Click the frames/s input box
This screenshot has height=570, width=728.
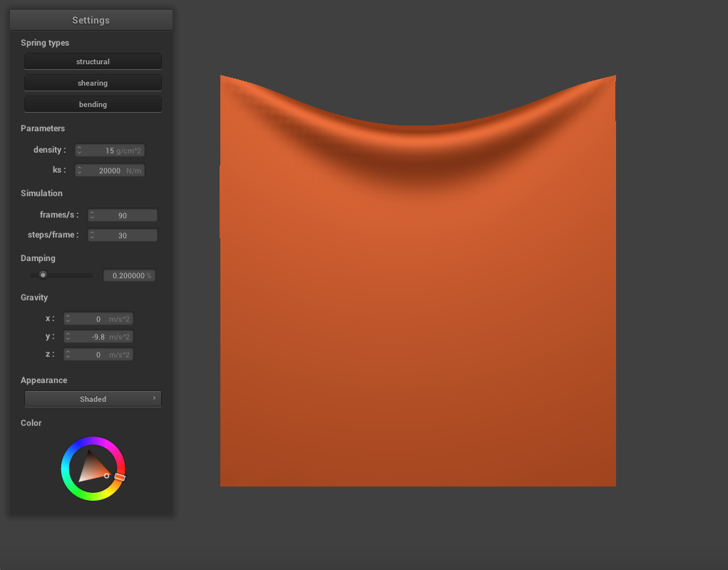coord(123,215)
